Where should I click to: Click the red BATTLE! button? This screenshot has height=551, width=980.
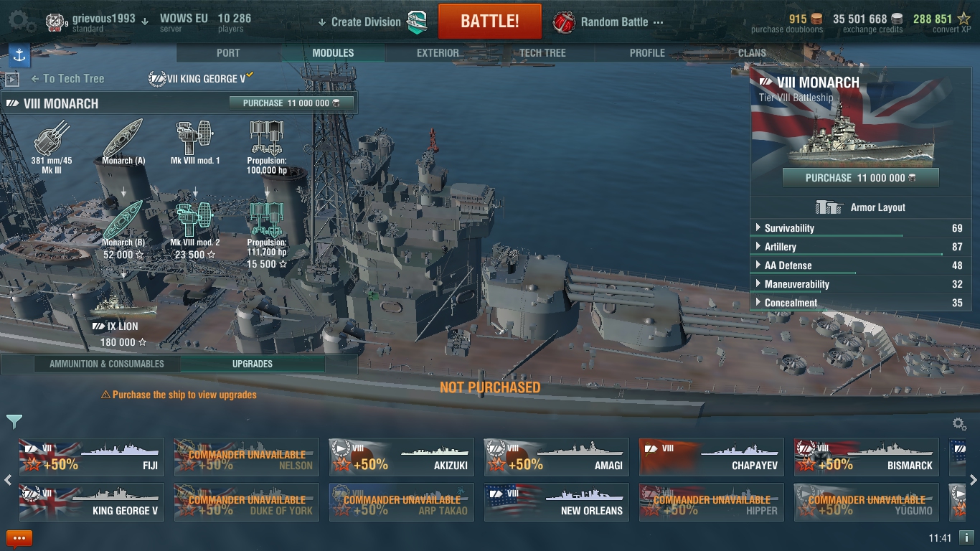pos(489,21)
